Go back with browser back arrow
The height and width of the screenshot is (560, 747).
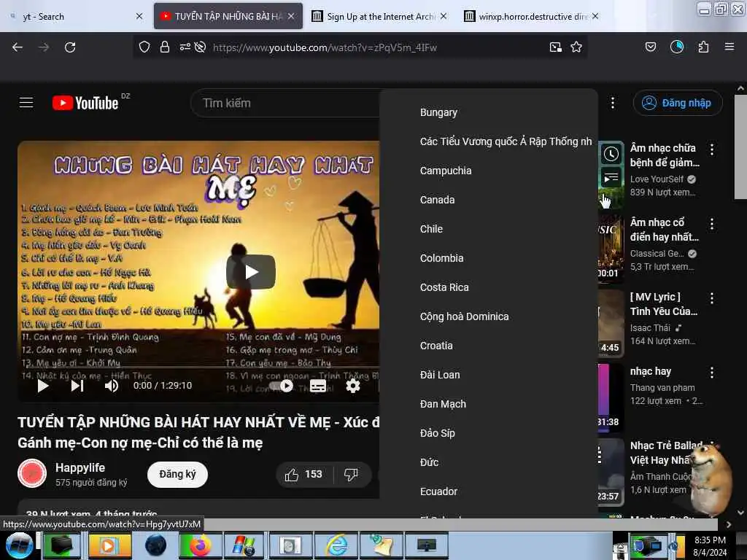click(18, 47)
